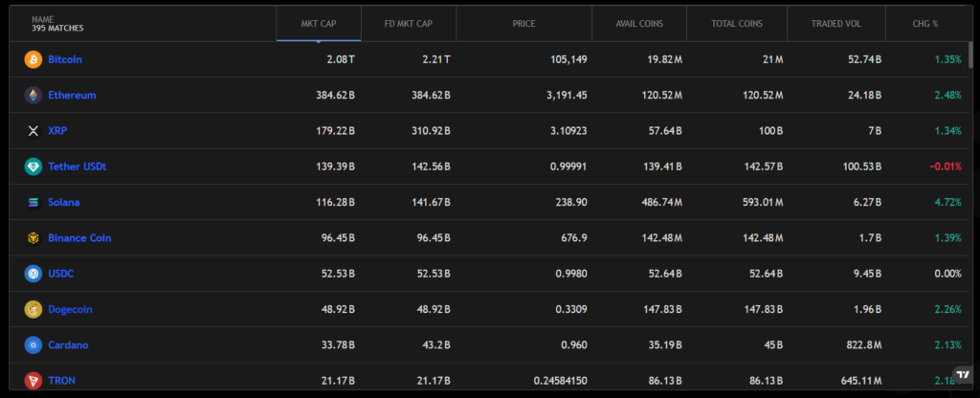
Task: Select Dogecoin price 0.3309
Action: click(x=571, y=309)
